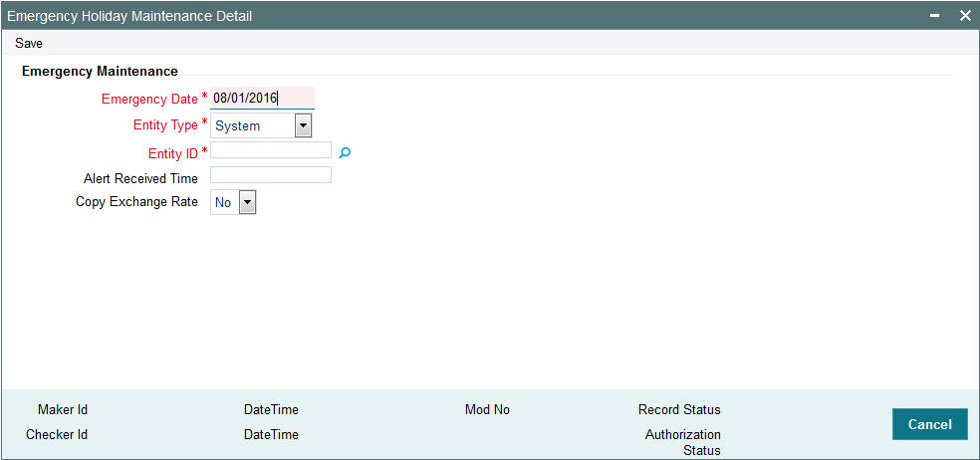This screenshot has height=460, width=980.
Task: Click the window title text
Action: (130, 16)
